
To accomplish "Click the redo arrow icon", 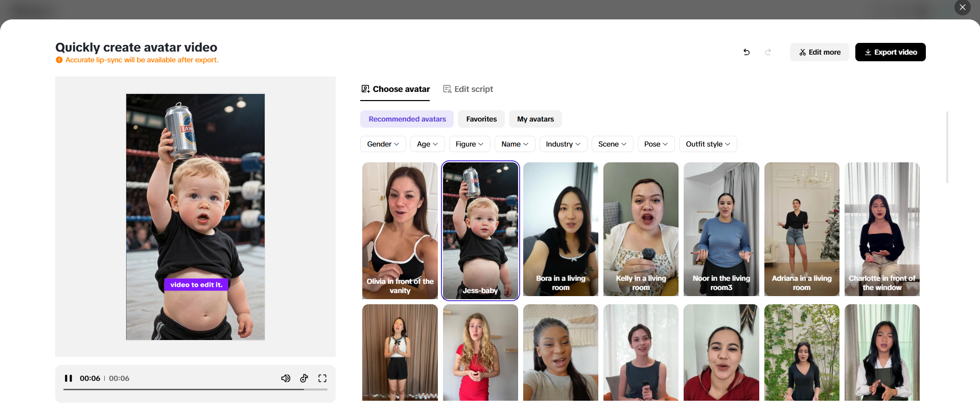I will pos(768,52).
